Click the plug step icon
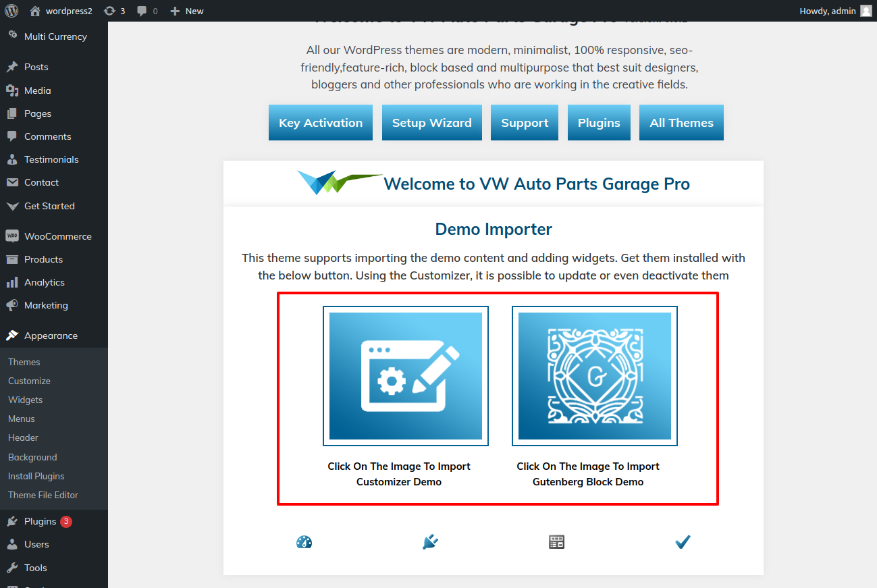Viewport: 877px width, 588px height. point(430,541)
